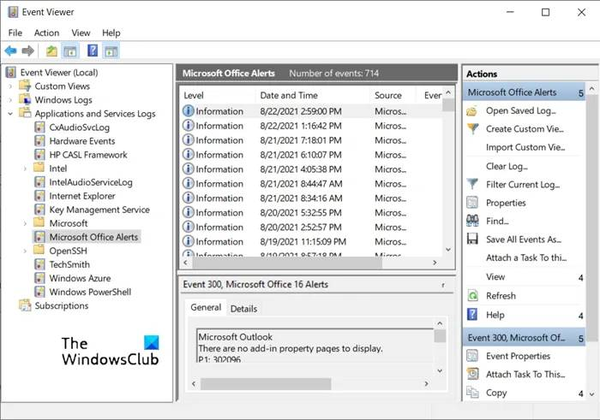The width and height of the screenshot is (600, 420).
Task: Select Hardware Events log
Action: (x=82, y=141)
